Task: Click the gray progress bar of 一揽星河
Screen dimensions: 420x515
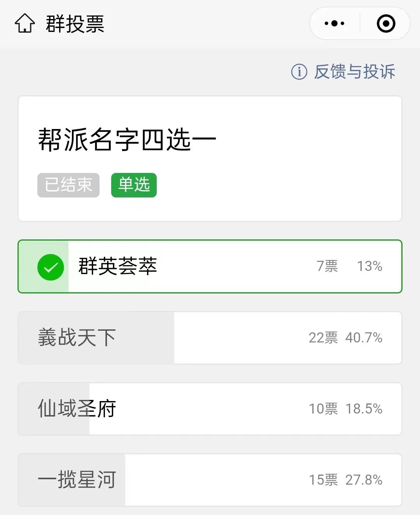Action: pos(72,480)
